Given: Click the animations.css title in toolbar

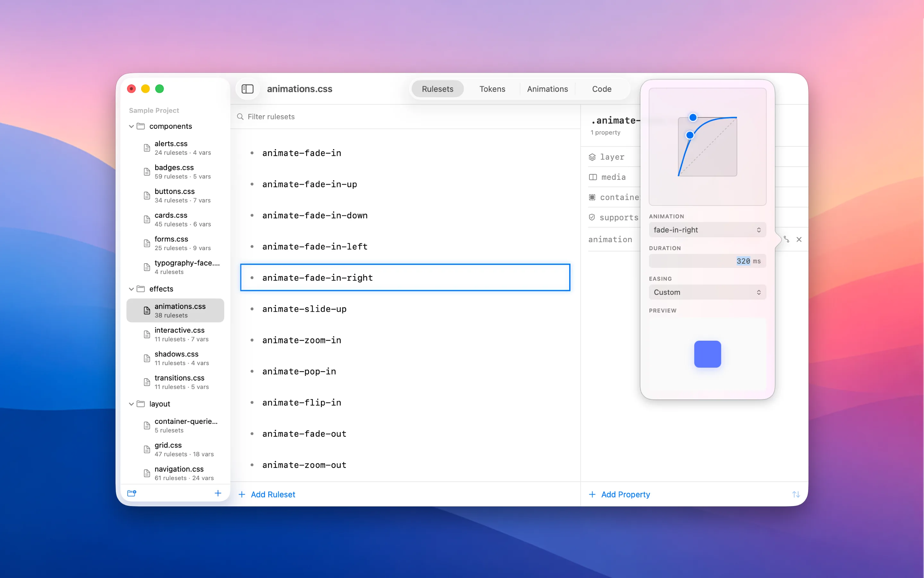Looking at the screenshot, I should pyautogui.click(x=299, y=89).
